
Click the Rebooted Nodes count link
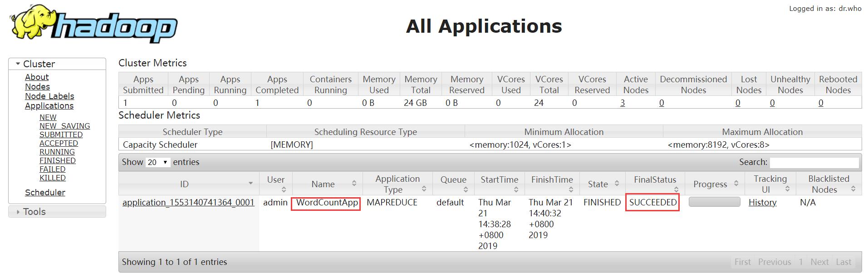(x=821, y=103)
